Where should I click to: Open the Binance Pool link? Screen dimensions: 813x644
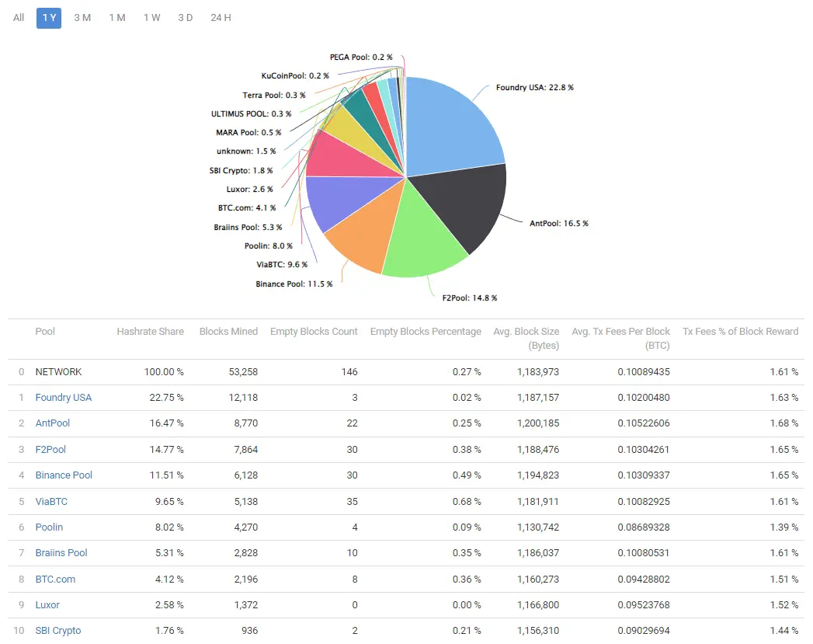[x=64, y=475]
